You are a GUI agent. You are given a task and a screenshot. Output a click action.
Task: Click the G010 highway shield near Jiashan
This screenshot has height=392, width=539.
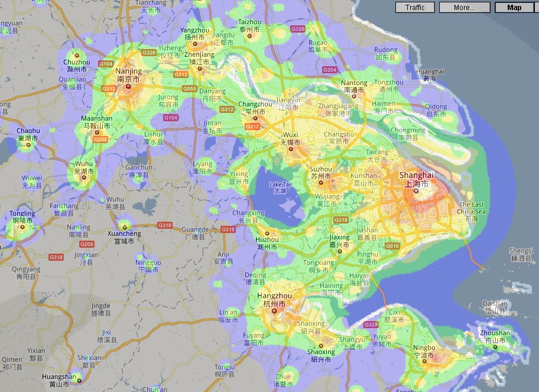tap(392, 245)
